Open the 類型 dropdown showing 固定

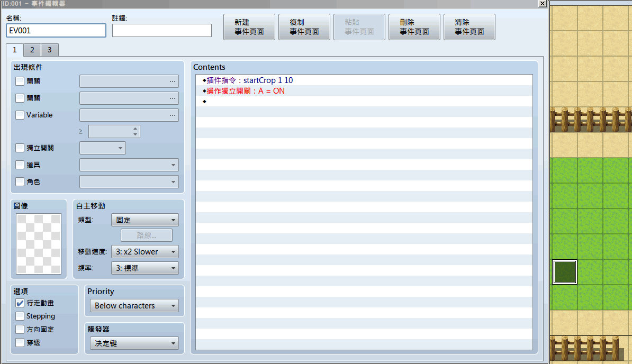(145, 220)
